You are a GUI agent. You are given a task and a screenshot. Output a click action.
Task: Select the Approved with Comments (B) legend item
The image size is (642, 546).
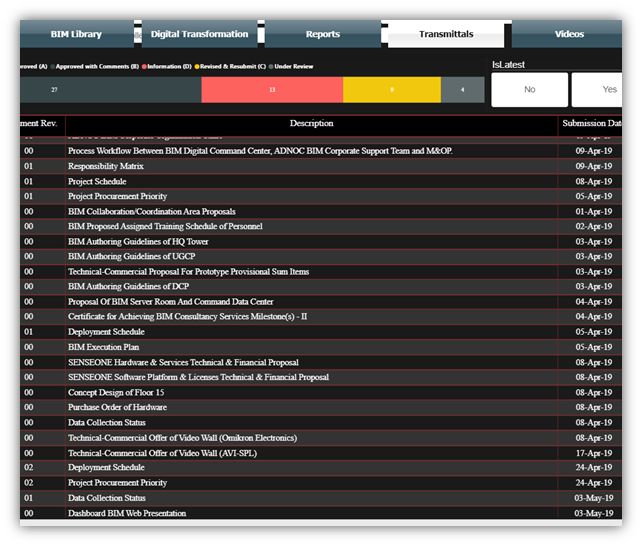[x=96, y=67]
